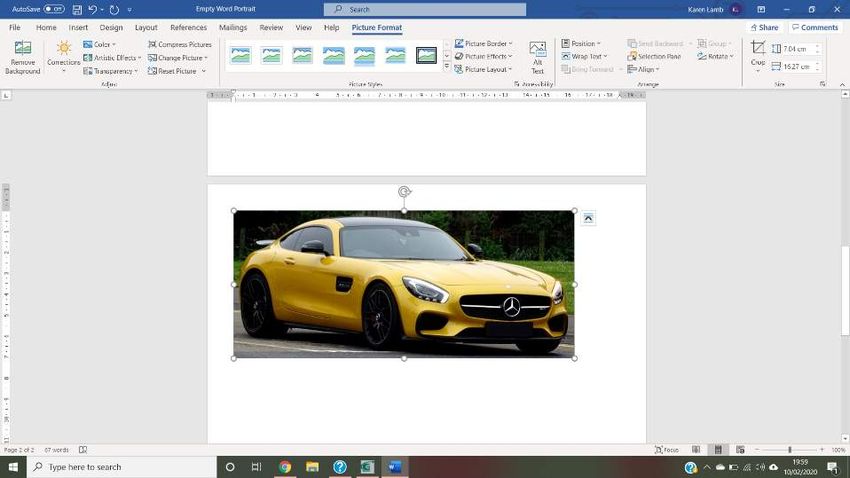Edit the picture height 7.04 cm field
The height and width of the screenshot is (478, 850).
click(x=796, y=49)
